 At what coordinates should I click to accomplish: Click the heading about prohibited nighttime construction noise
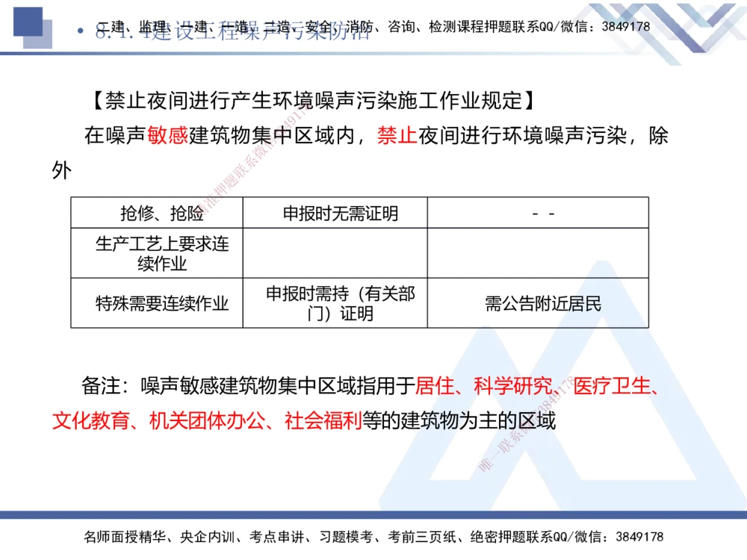coord(312,96)
